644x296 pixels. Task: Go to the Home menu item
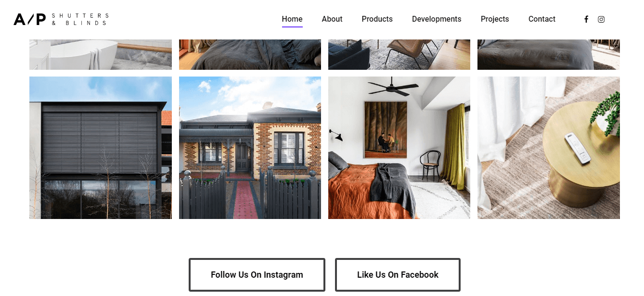click(292, 19)
